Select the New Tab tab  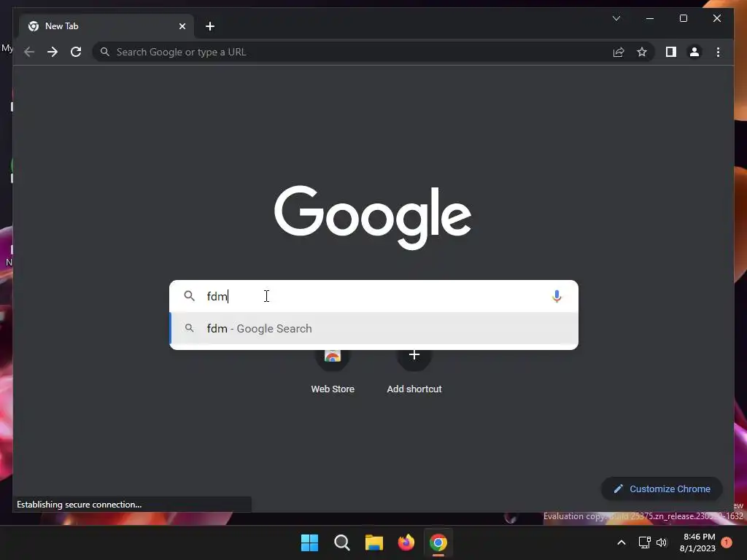106,26
